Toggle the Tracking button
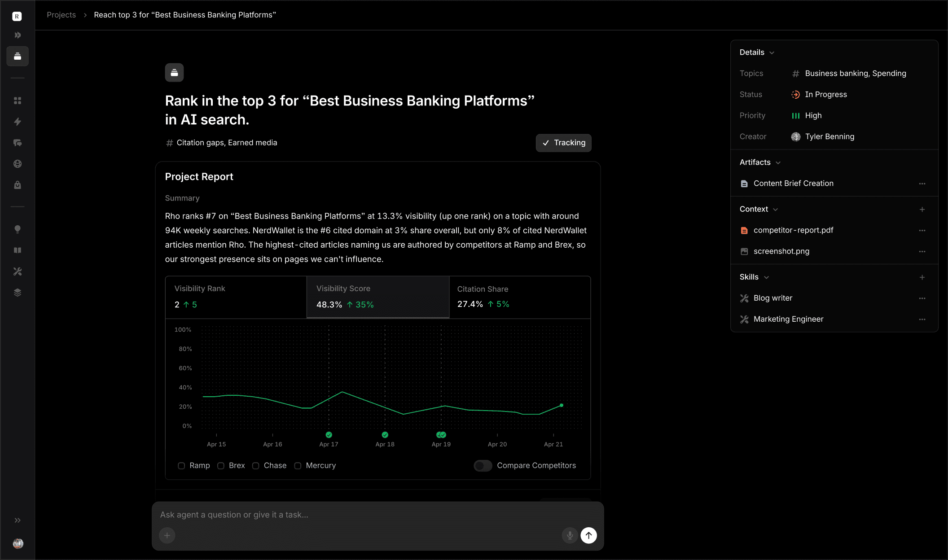 (x=563, y=143)
